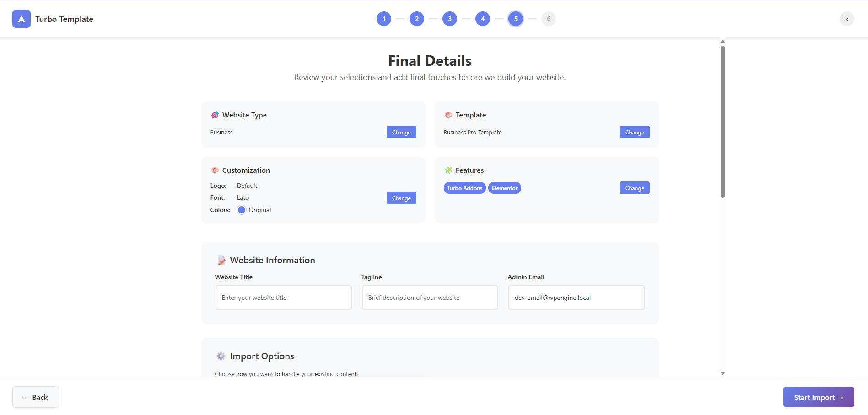Click into the Tagline text field
This screenshot has width=868, height=415.
pyautogui.click(x=430, y=298)
